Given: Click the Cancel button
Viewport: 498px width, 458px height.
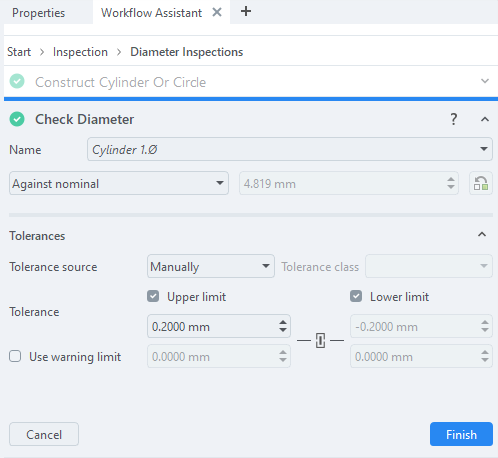Looking at the screenshot, I should pyautogui.click(x=44, y=434).
